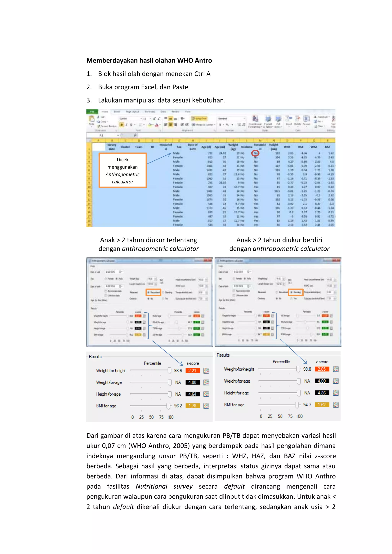Open the BMI-for-age chart icon, left results
Viewport: 392px width, 554px height.
[x=206, y=406]
